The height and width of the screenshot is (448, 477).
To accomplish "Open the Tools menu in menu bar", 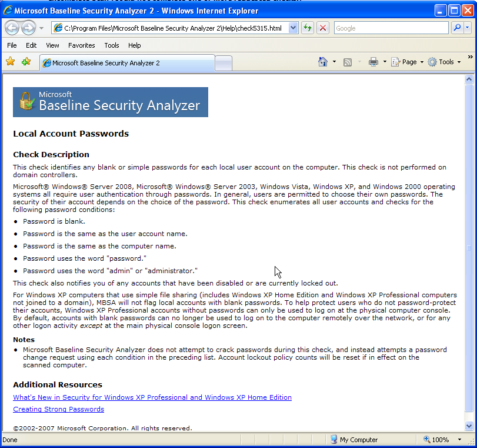I will (112, 45).
